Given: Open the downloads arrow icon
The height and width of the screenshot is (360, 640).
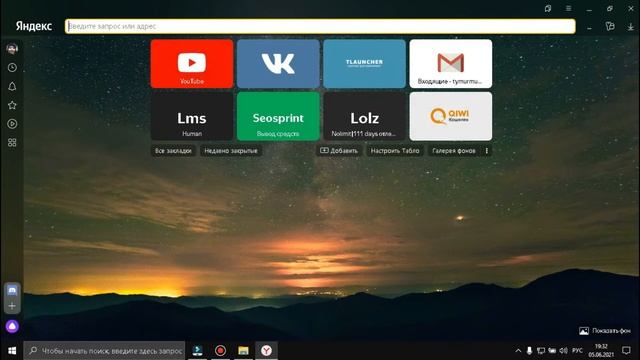Looking at the screenshot, I should (631, 27).
